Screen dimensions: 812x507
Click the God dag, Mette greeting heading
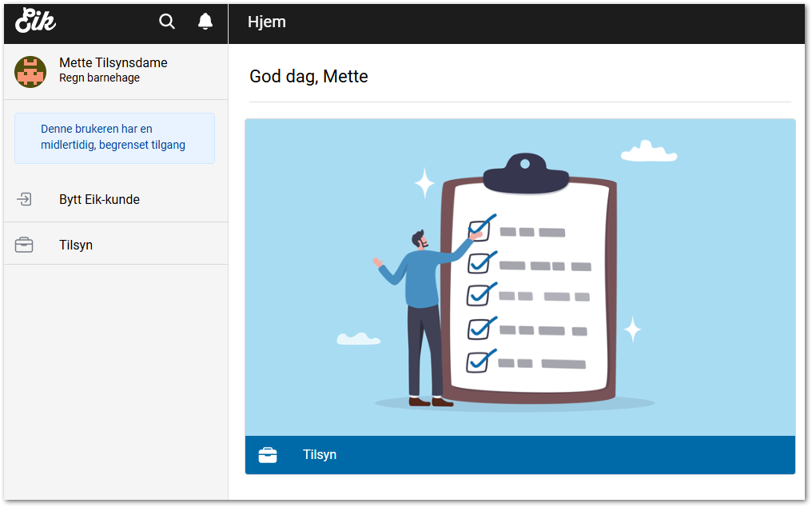[x=308, y=77]
